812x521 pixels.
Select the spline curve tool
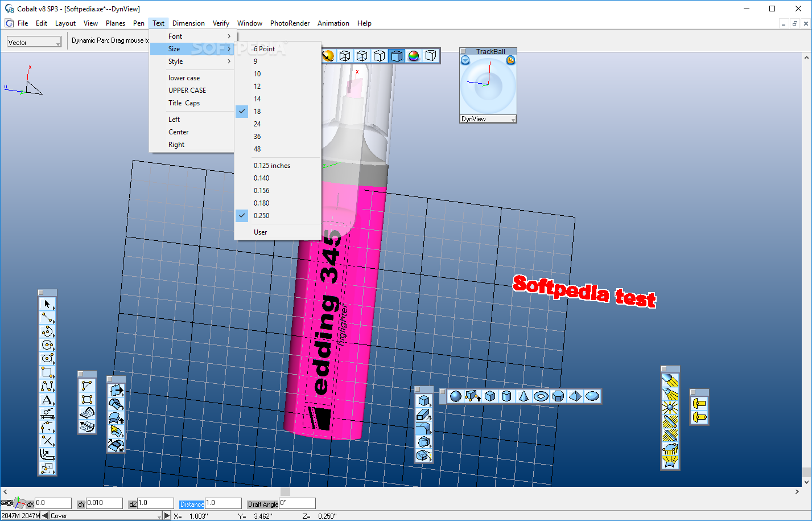click(47, 386)
